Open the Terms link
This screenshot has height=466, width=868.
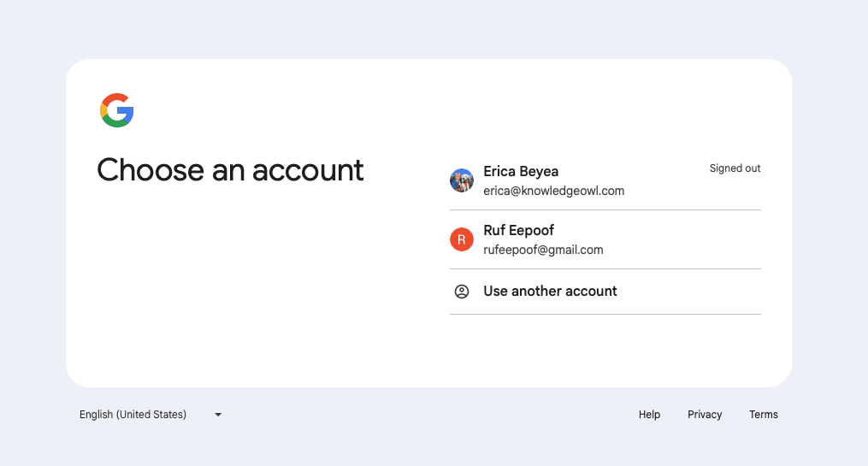[764, 415]
